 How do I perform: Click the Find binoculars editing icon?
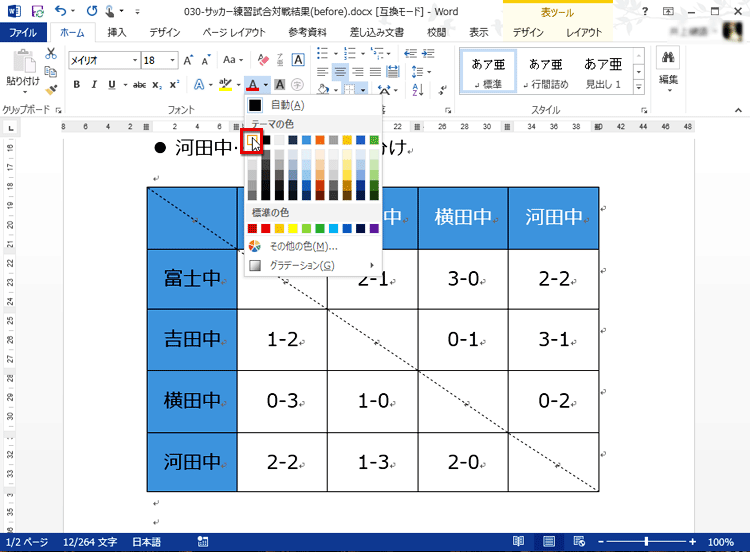point(668,57)
